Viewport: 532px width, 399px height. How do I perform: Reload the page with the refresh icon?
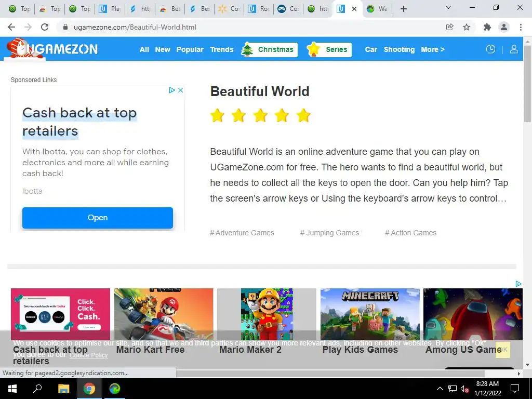coord(45,27)
